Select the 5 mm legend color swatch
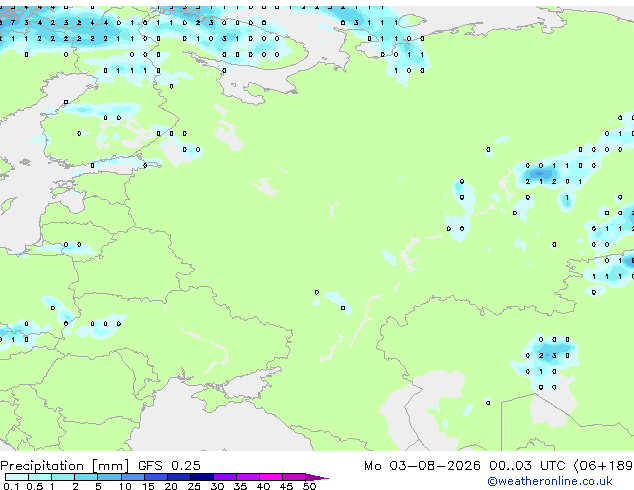634x490 pixels. (x=109, y=477)
